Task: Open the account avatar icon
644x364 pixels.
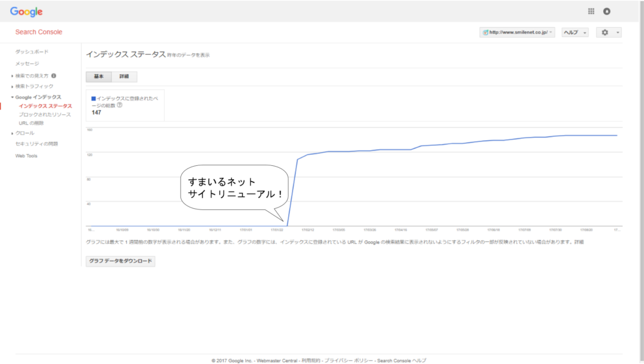Action: pyautogui.click(x=607, y=11)
